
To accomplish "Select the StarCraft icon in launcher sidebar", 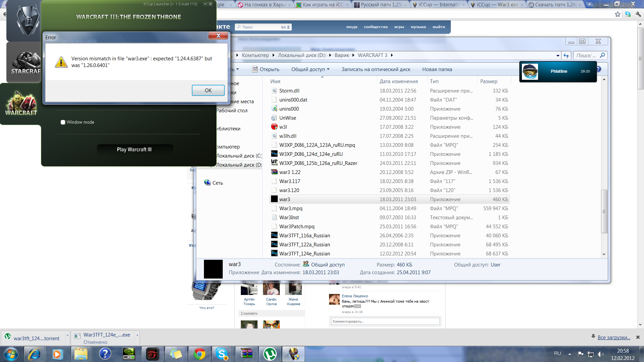I will tap(24, 62).
